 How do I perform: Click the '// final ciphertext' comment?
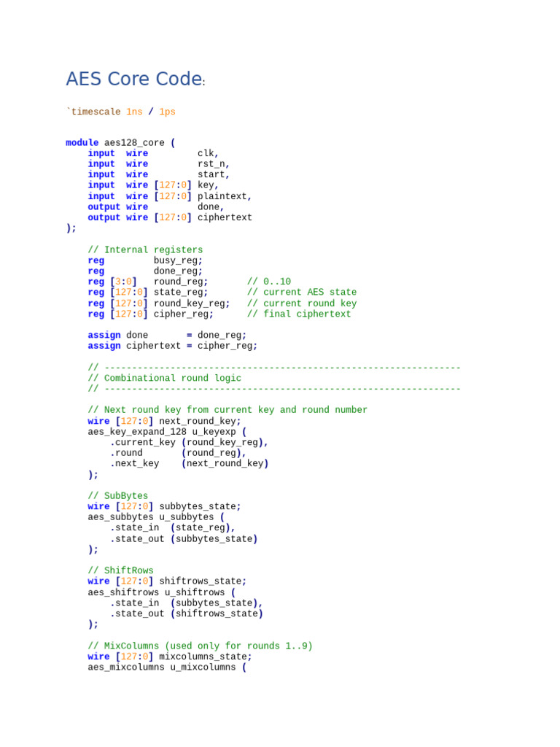(299, 314)
